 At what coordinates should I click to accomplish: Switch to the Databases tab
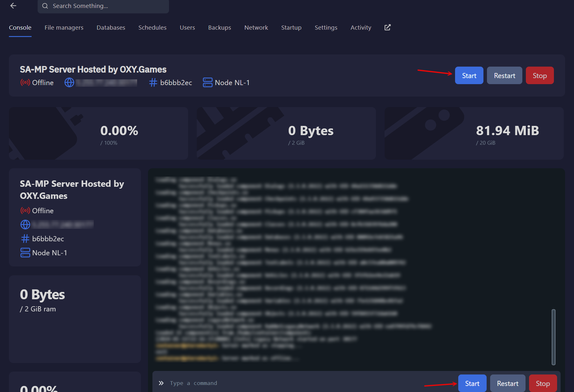click(111, 27)
